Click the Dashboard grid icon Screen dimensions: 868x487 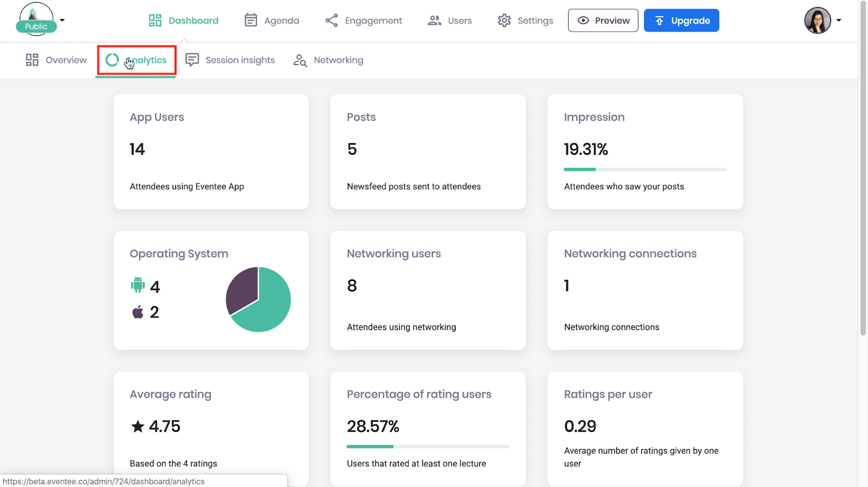[x=155, y=21]
